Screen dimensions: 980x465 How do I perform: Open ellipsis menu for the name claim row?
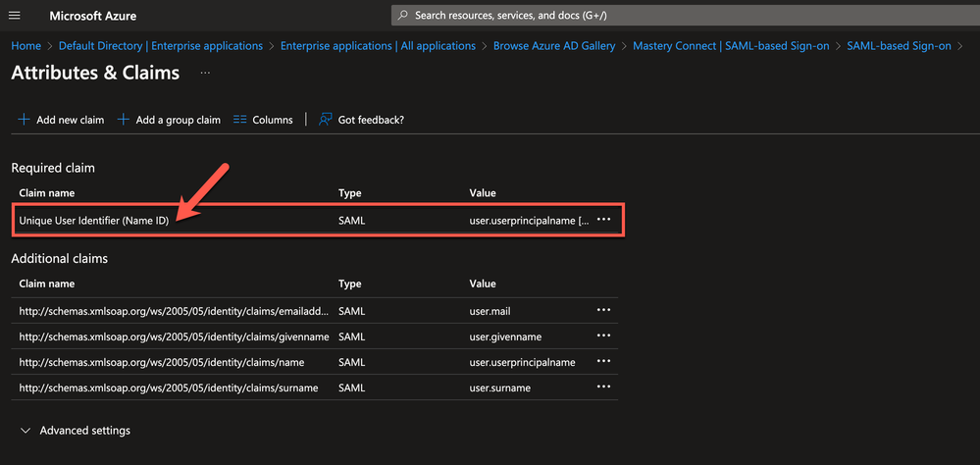tap(603, 362)
